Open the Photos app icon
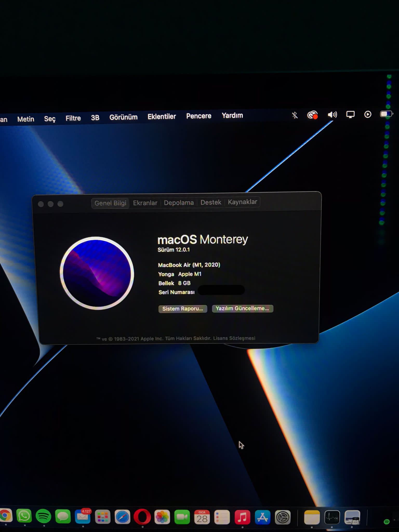 pos(162,517)
